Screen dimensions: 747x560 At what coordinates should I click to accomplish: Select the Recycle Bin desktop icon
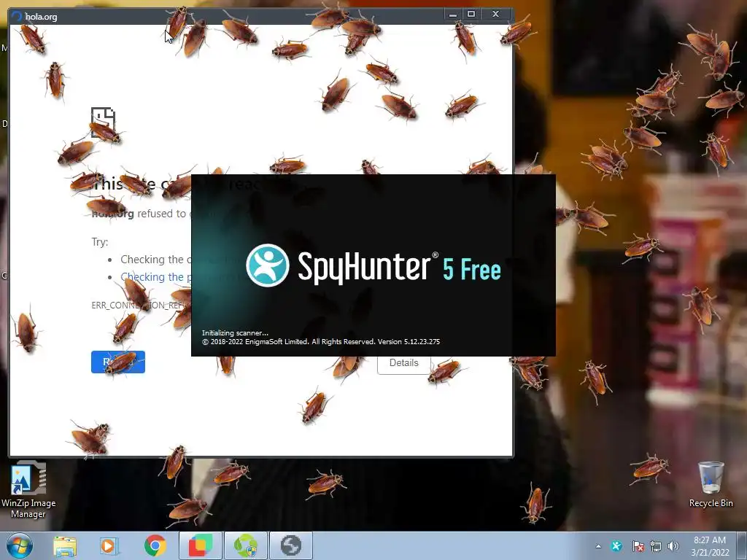[x=711, y=484]
